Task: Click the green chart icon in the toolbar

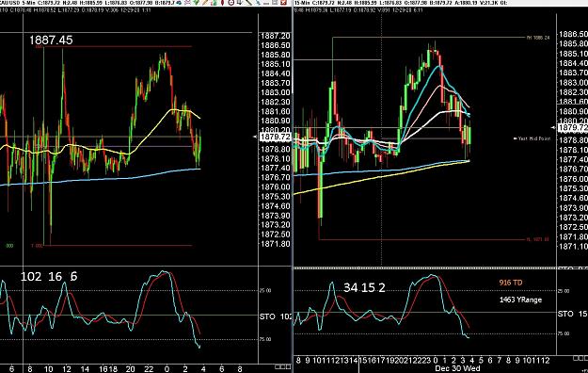Action: tap(214, 2)
